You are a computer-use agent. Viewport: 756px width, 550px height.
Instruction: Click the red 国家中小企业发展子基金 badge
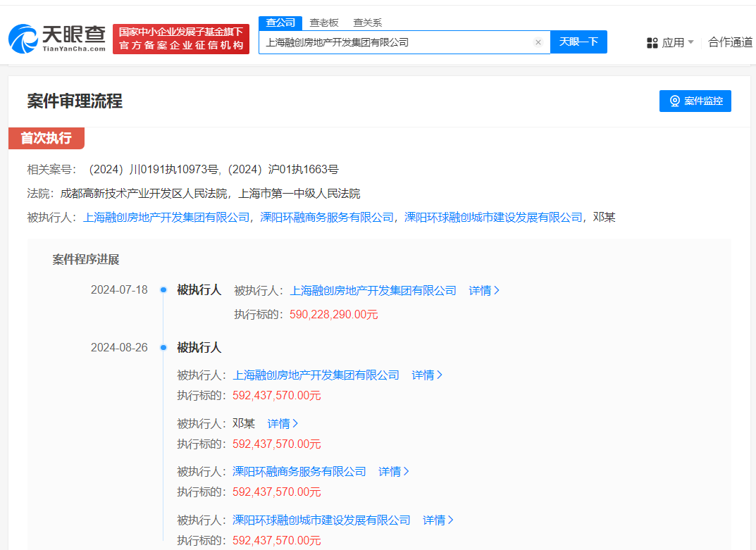click(180, 39)
